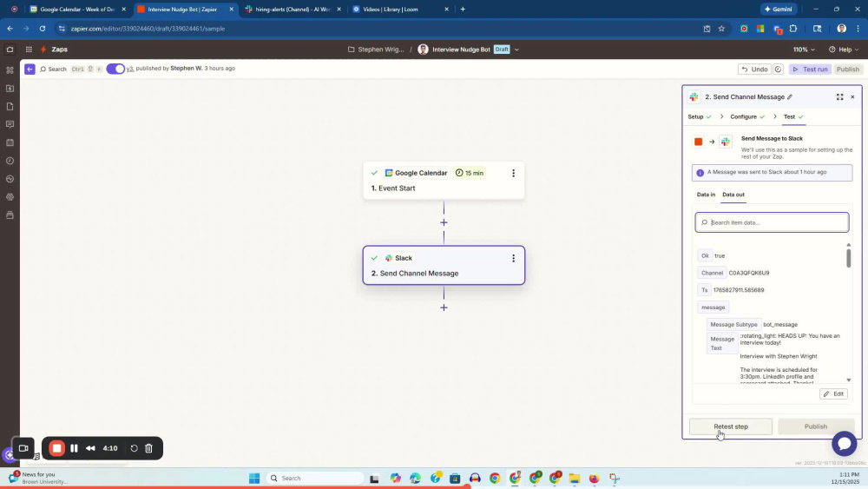Open version history clock icon next to Undo

point(778,69)
